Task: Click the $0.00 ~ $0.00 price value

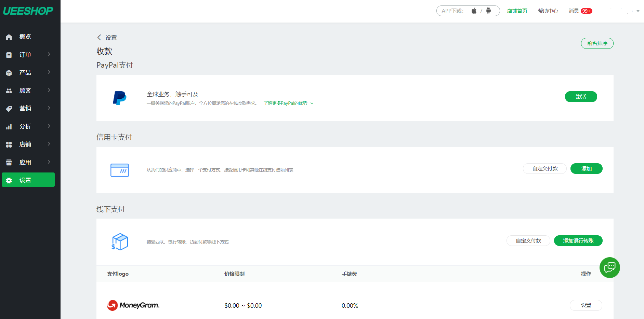Action: tap(243, 306)
